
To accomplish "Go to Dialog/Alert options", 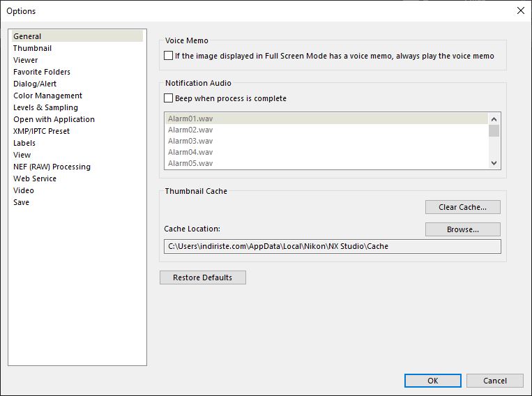I will (35, 84).
